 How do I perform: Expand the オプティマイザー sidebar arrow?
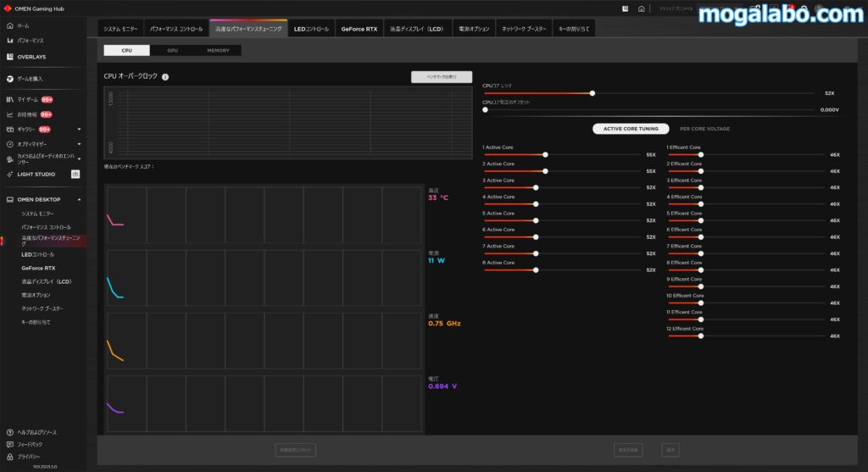pos(79,144)
